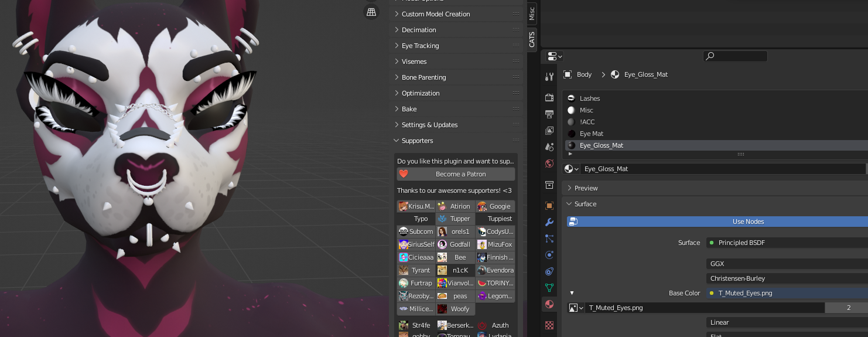Click the Godfall supporter button
The width and height of the screenshot is (868, 337).
coord(455,244)
